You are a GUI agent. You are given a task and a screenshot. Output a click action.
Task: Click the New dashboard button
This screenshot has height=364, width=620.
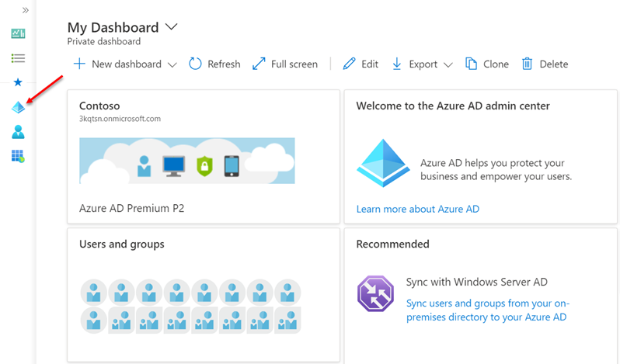[x=117, y=64]
